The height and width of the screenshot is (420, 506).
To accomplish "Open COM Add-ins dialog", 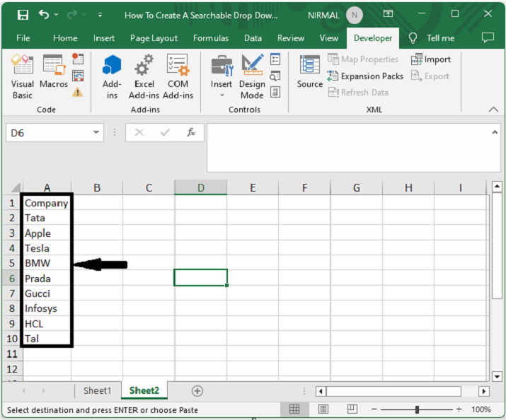I will pyautogui.click(x=178, y=77).
